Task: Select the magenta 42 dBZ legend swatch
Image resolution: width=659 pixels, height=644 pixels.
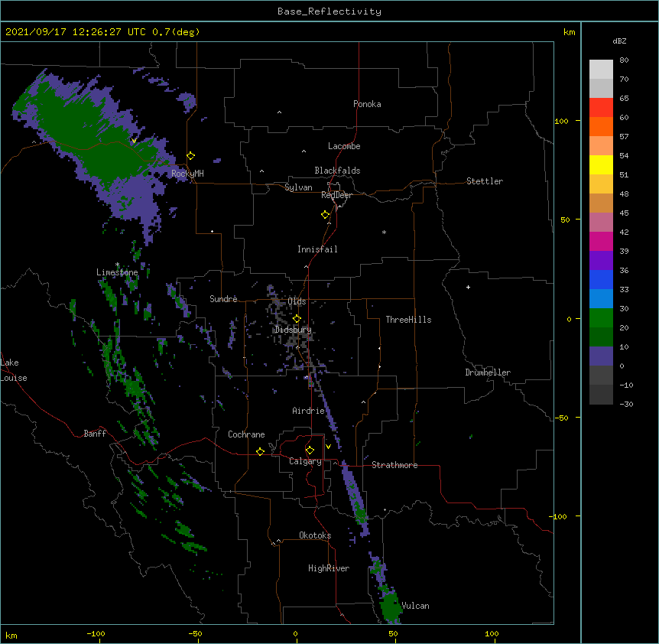Action: pyautogui.click(x=601, y=241)
